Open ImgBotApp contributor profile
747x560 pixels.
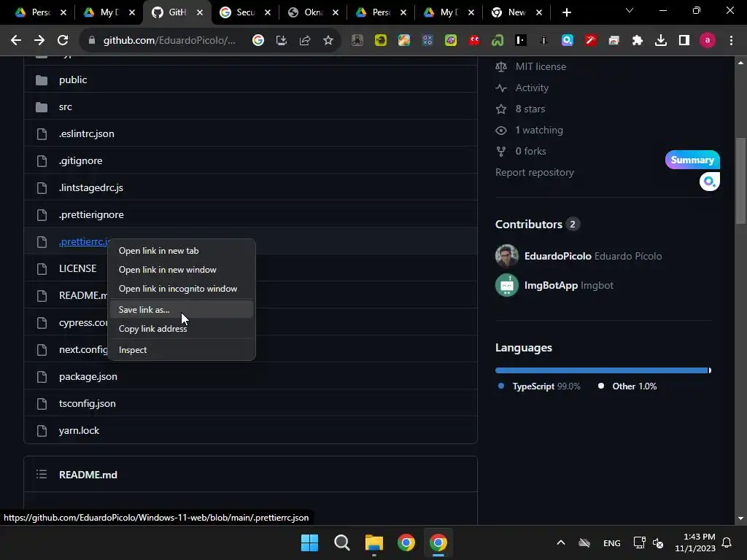pos(551,285)
